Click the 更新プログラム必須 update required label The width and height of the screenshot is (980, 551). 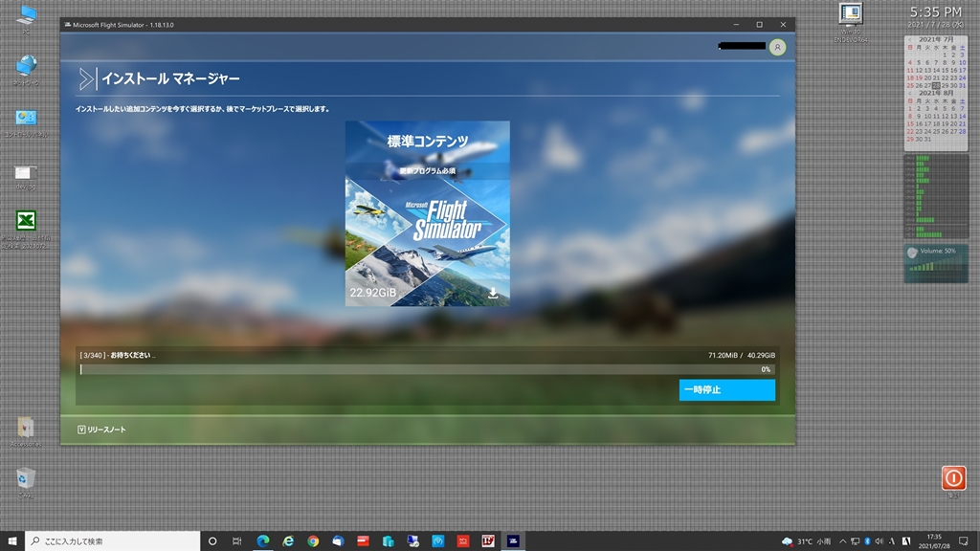(428, 170)
